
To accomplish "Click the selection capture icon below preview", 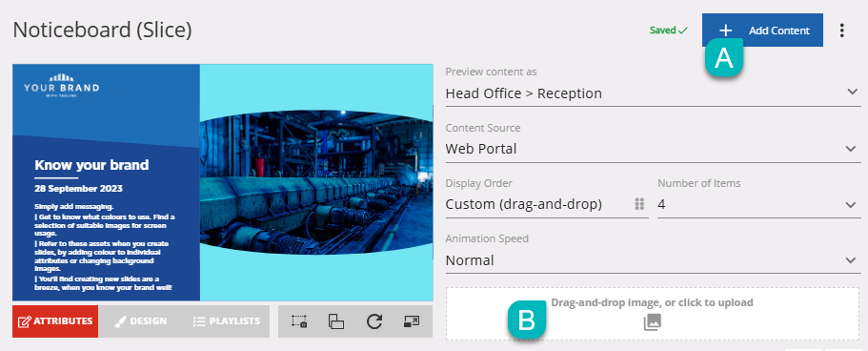I will [x=299, y=321].
